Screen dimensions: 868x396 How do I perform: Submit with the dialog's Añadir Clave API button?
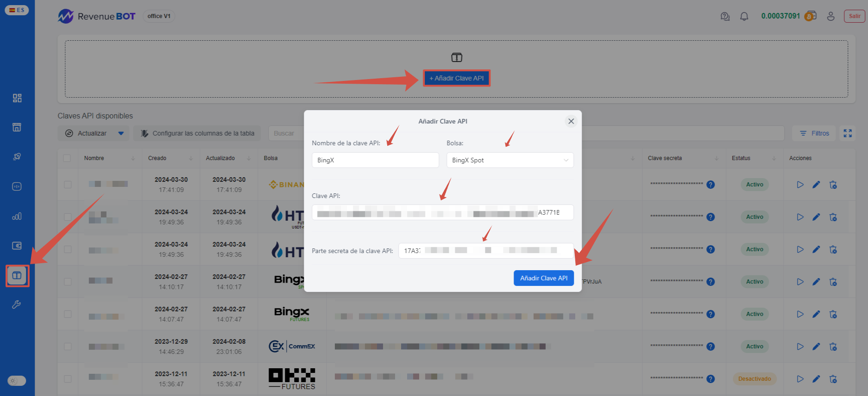click(x=544, y=278)
